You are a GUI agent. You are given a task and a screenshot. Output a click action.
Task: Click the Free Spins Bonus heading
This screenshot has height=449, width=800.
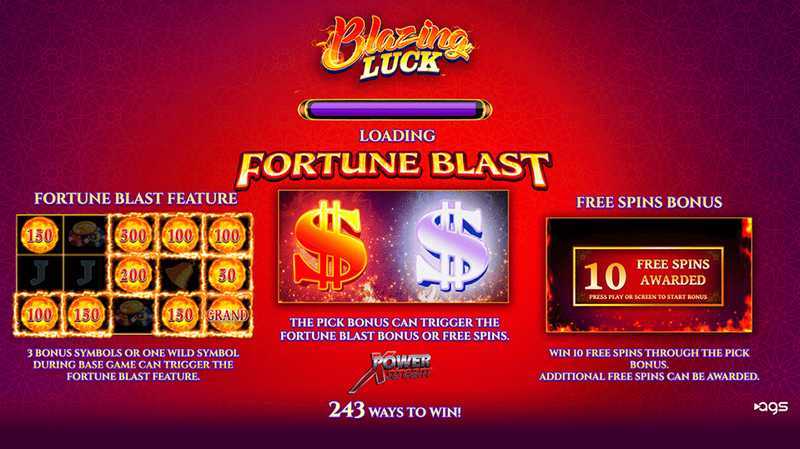point(649,202)
